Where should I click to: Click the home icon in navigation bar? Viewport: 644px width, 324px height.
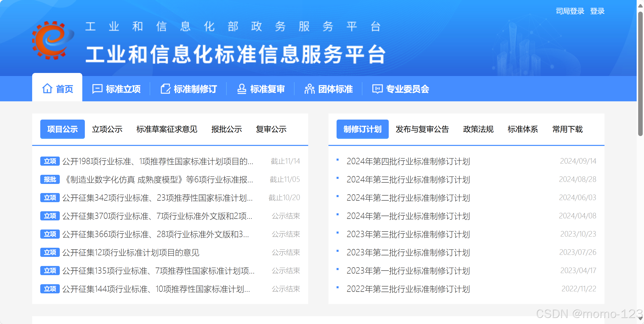point(47,89)
